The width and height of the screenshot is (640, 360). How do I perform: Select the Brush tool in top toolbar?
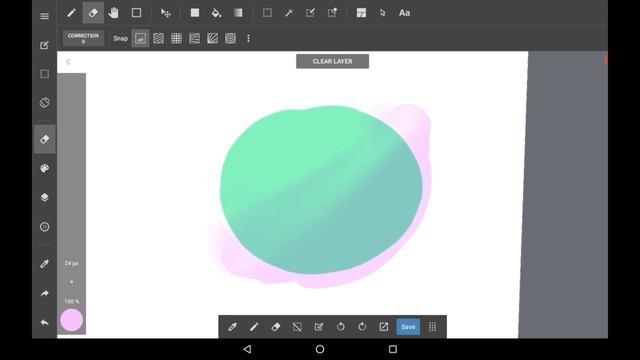tap(71, 13)
